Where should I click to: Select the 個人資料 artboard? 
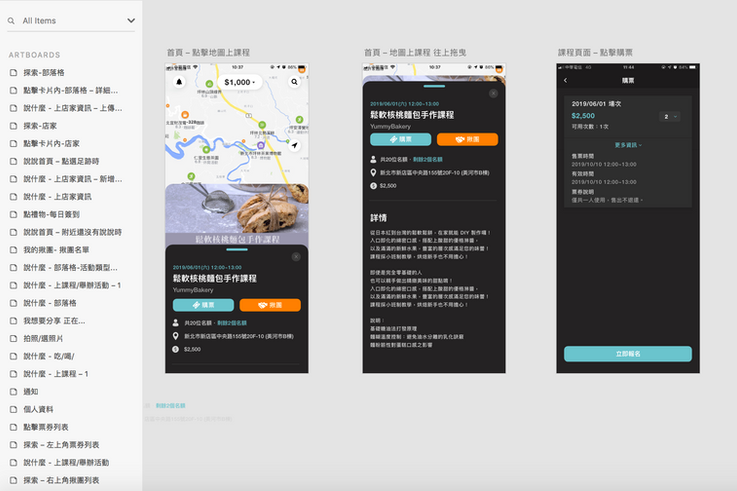38,409
